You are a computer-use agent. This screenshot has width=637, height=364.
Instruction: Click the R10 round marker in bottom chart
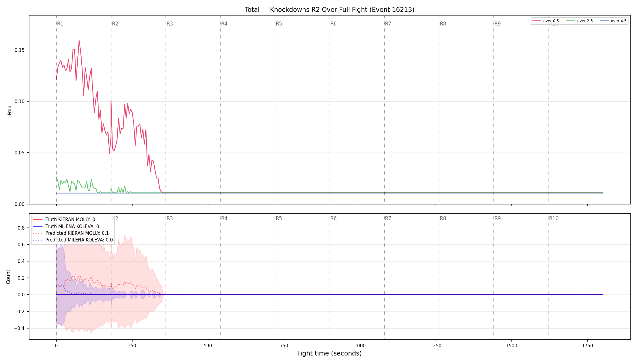point(554,218)
